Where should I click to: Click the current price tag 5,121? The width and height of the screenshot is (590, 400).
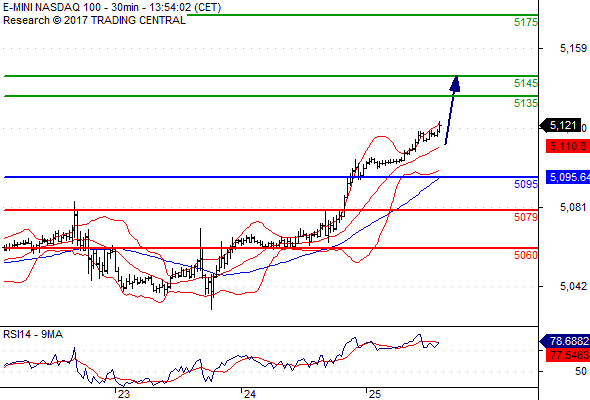pyautogui.click(x=561, y=125)
